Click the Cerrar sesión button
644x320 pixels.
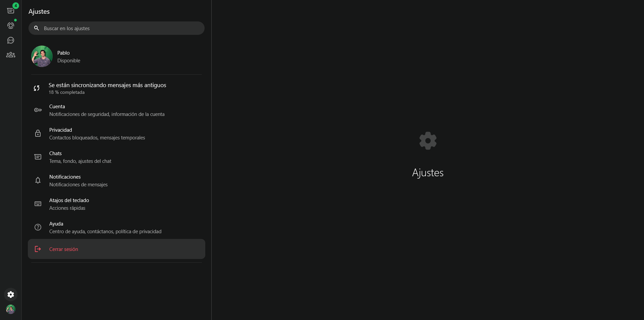click(x=116, y=249)
